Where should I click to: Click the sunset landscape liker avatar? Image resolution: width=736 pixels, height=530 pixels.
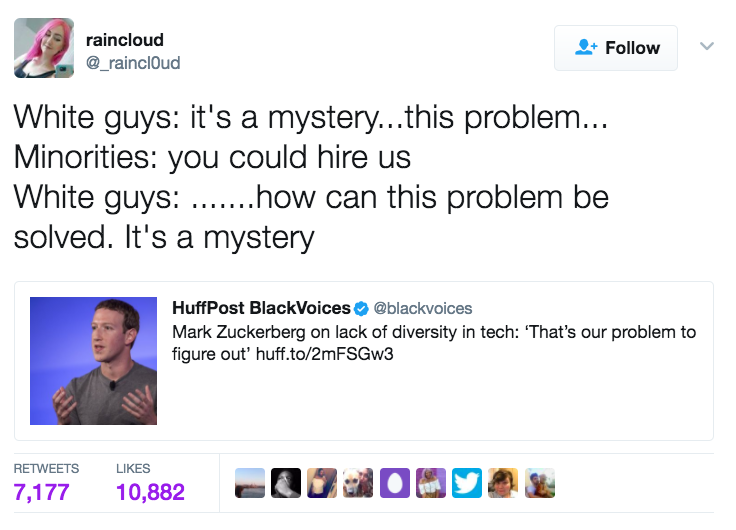point(250,483)
